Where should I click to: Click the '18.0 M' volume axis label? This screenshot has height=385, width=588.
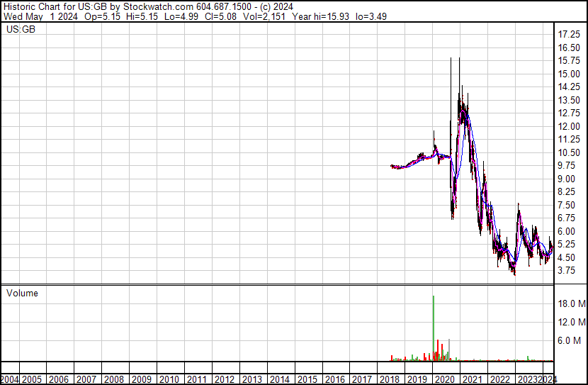click(572, 303)
